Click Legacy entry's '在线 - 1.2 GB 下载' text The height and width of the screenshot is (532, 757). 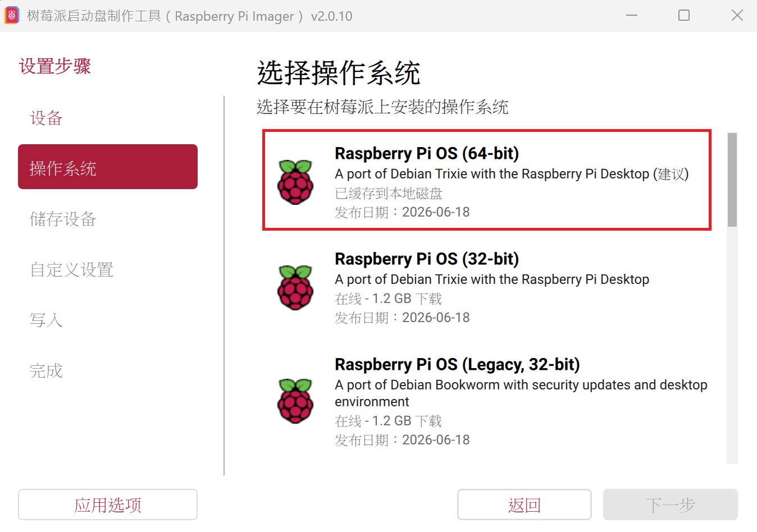[x=389, y=421]
